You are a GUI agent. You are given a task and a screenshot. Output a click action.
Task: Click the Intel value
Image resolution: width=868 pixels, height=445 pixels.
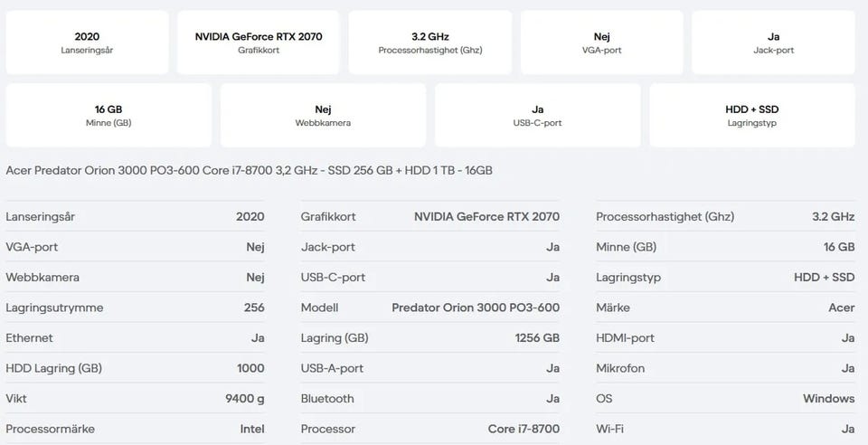[252, 429]
